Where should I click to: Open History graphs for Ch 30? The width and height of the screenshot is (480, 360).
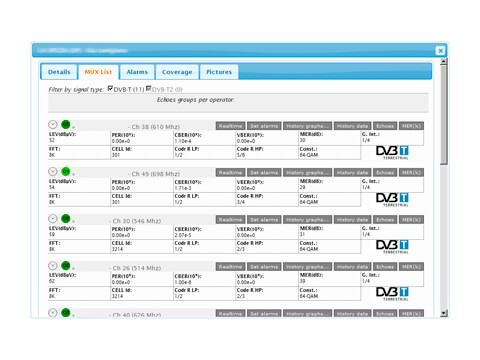pos(307,220)
